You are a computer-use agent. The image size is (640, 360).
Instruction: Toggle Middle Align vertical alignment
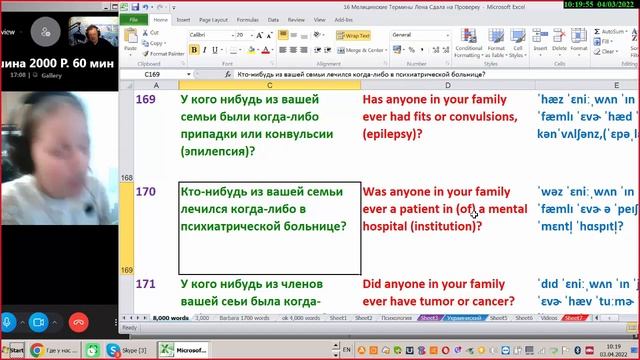click(293, 36)
